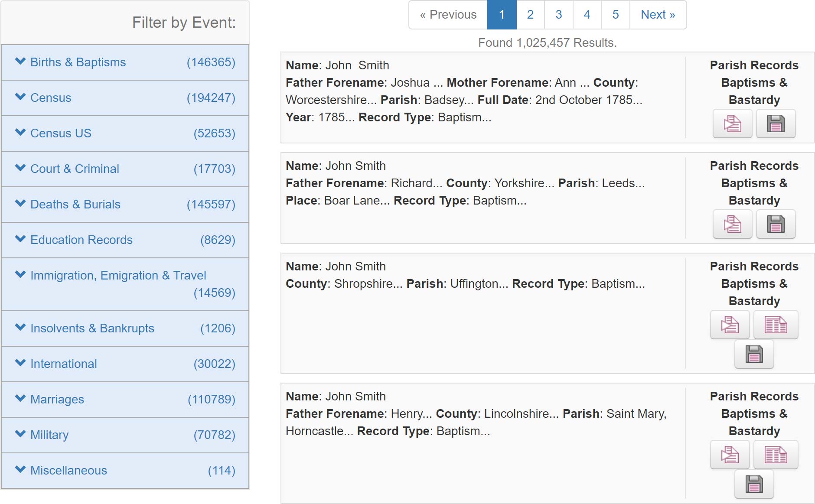This screenshot has width=815, height=504.
Task: Click the 'Found 1,025,457 Results.' text
Action: (x=548, y=43)
